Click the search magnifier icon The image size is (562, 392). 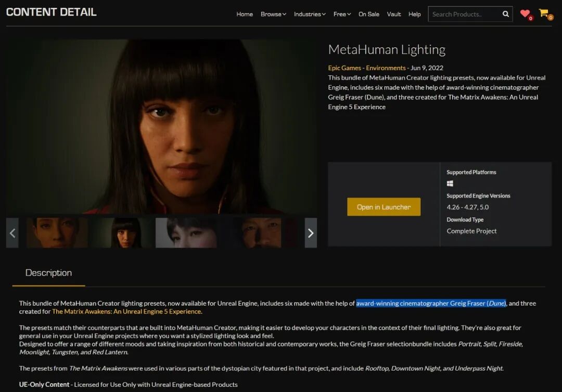[505, 14]
